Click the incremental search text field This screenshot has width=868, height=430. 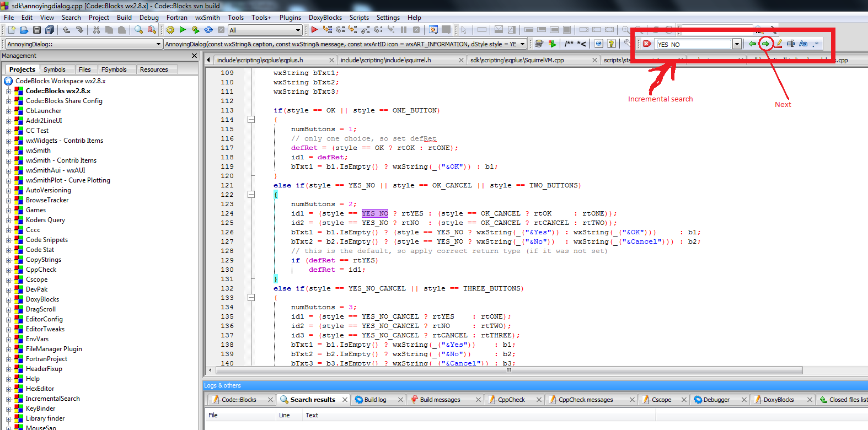[x=693, y=44]
